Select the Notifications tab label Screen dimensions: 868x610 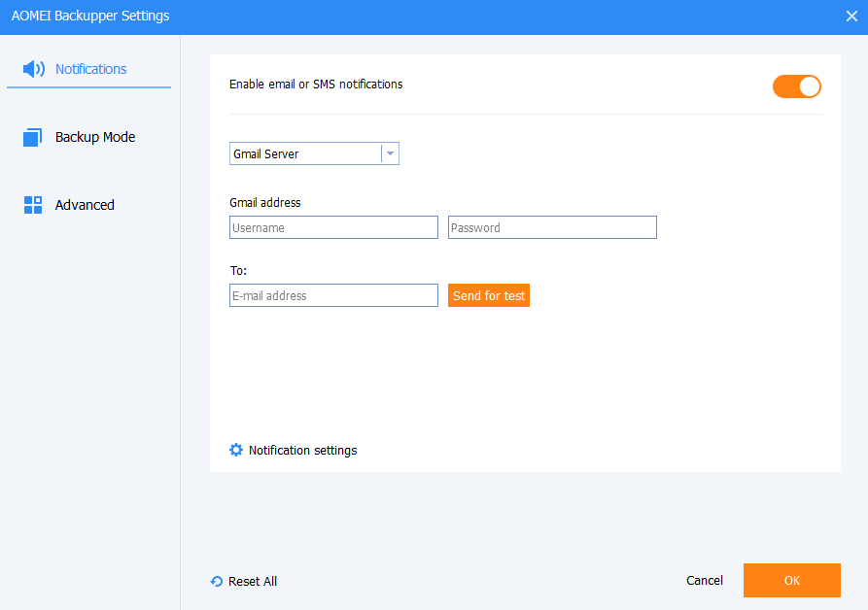coord(90,69)
